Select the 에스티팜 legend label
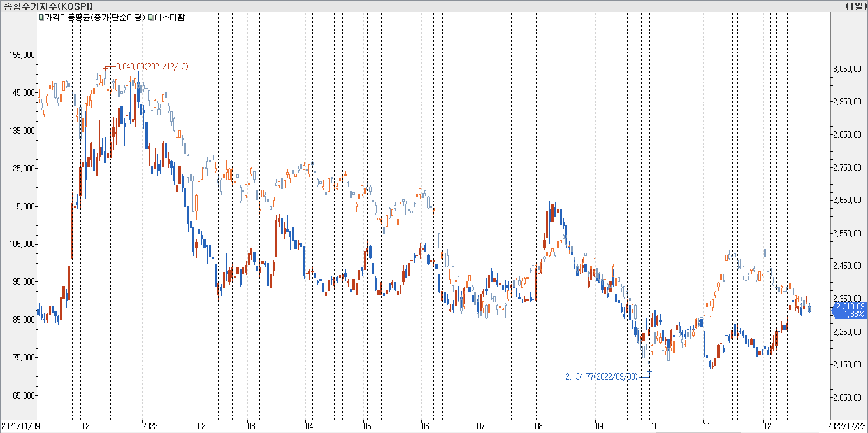The height and width of the screenshot is (433, 868). [x=170, y=17]
